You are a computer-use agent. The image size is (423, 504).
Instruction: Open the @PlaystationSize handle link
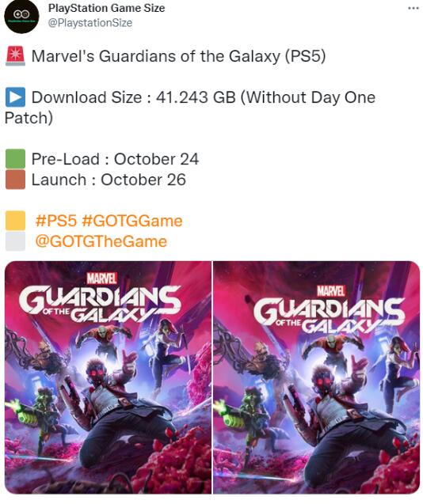coord(90,23)
